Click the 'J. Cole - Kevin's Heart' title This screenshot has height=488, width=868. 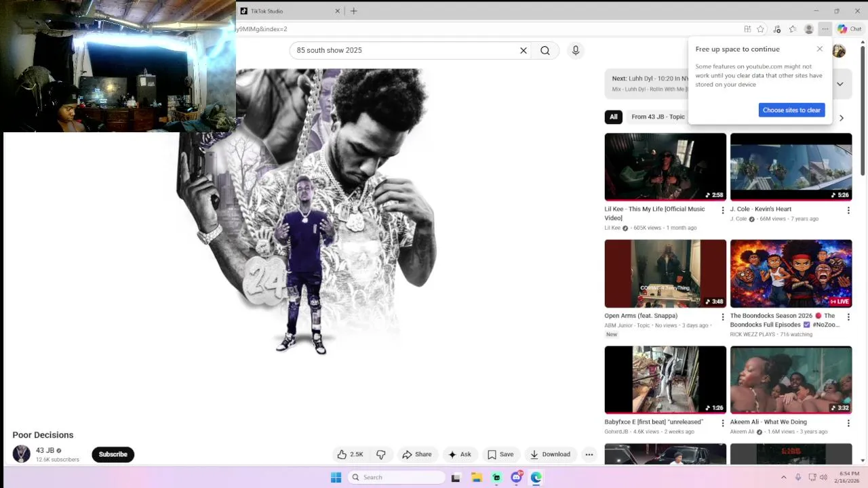coord(761,209)
